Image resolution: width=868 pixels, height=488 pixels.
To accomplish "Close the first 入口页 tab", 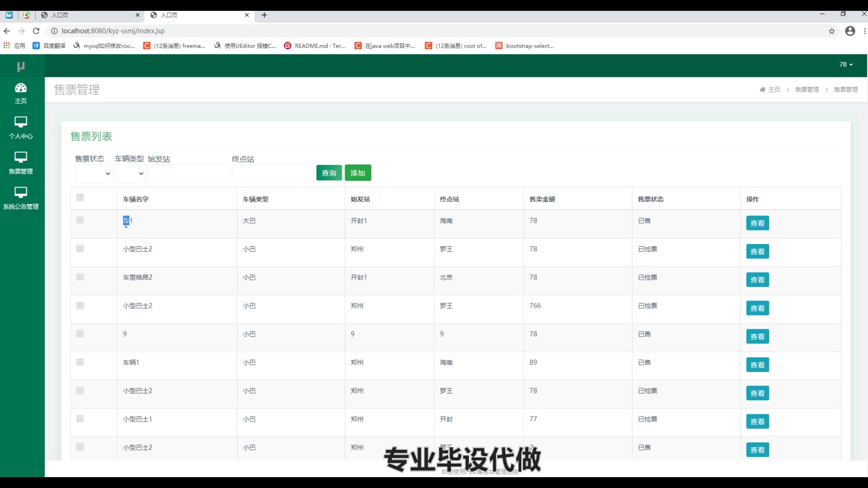I will pyautogui.click(x=137, y=15).
